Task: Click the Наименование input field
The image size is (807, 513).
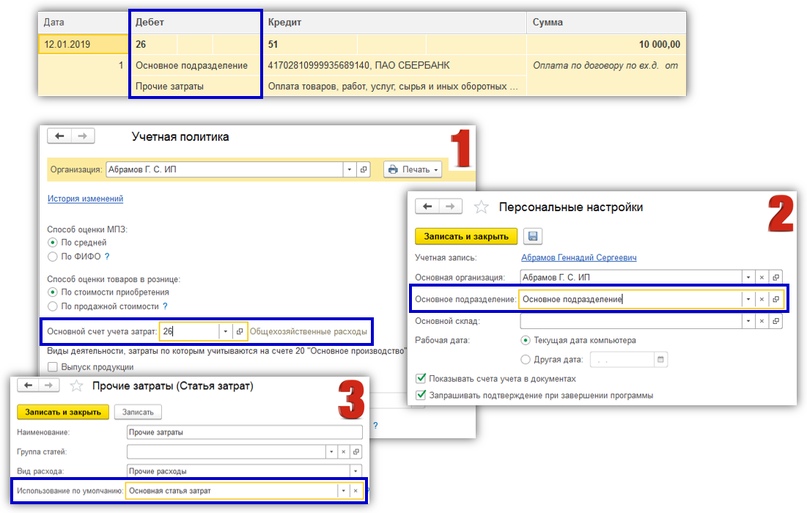Action: click(243, 433)
